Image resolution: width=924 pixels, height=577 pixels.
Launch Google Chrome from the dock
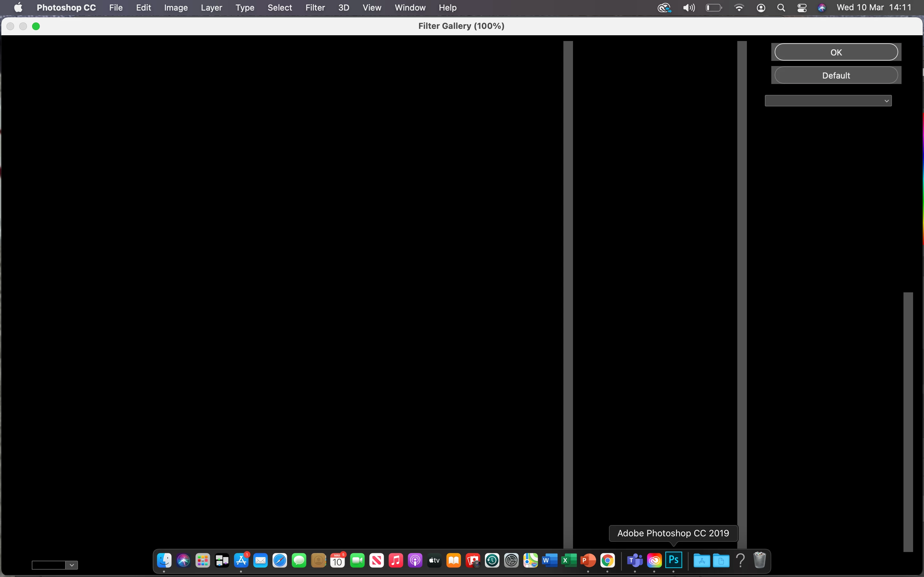click(x=607, y=560)
